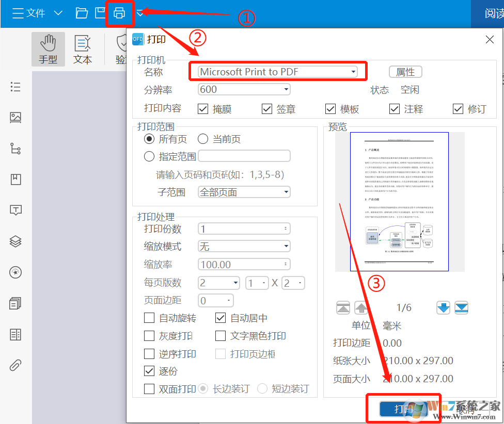Open the 名称 printer dropdown
The width and height of the screenshot is (504, 424).
(278, 71)
